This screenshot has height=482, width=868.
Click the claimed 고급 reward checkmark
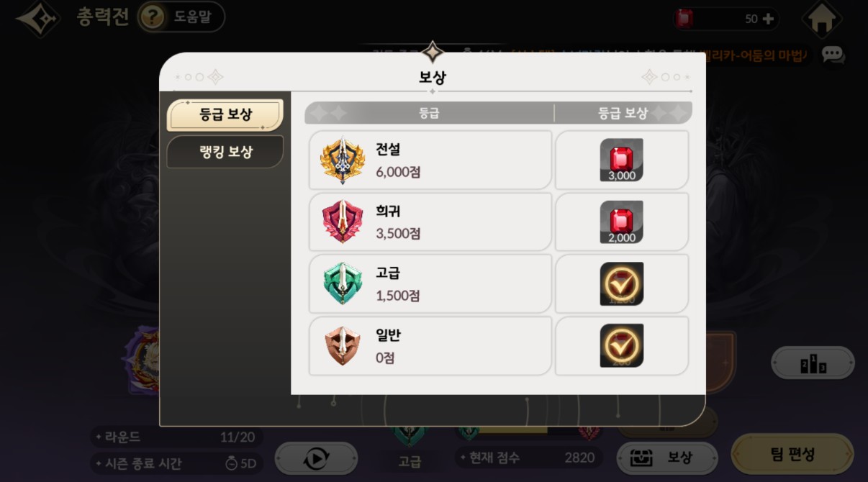tap(622, 283)
